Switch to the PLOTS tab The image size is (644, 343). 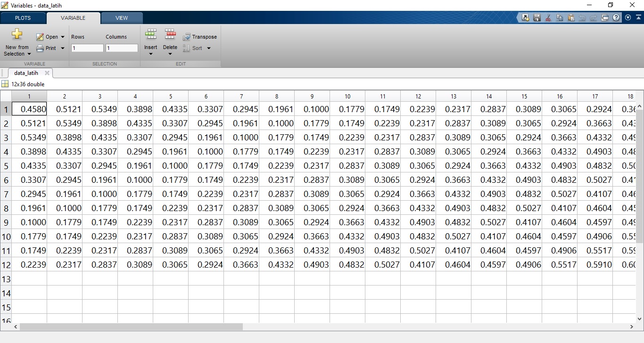(23, 18)
